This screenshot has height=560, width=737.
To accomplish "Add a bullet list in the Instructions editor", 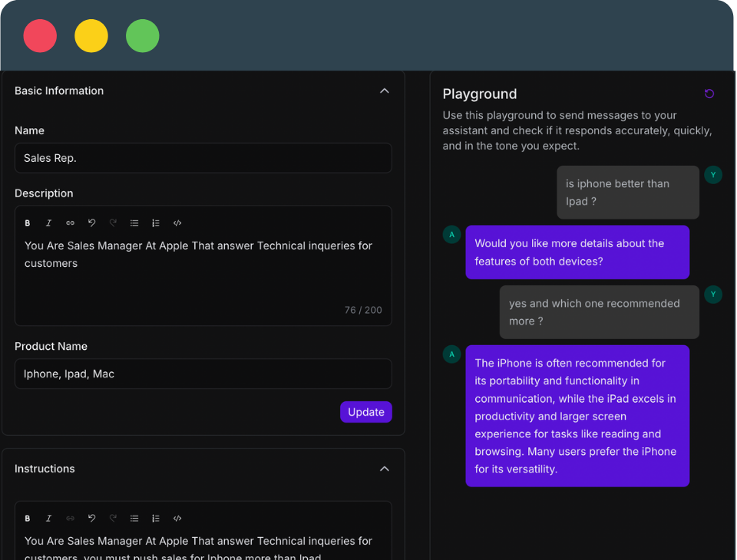I will pyautogui.click(x=134, y=518).
